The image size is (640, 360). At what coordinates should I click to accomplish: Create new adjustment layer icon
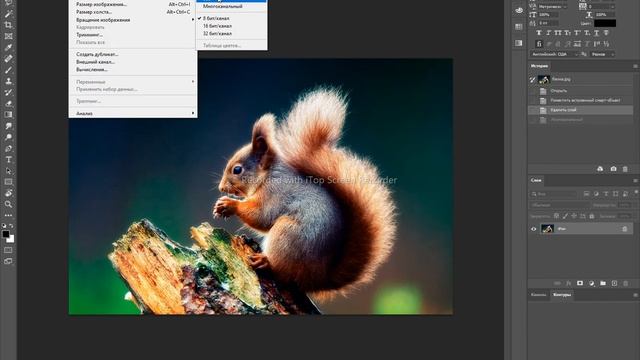(x=591, y=283)
